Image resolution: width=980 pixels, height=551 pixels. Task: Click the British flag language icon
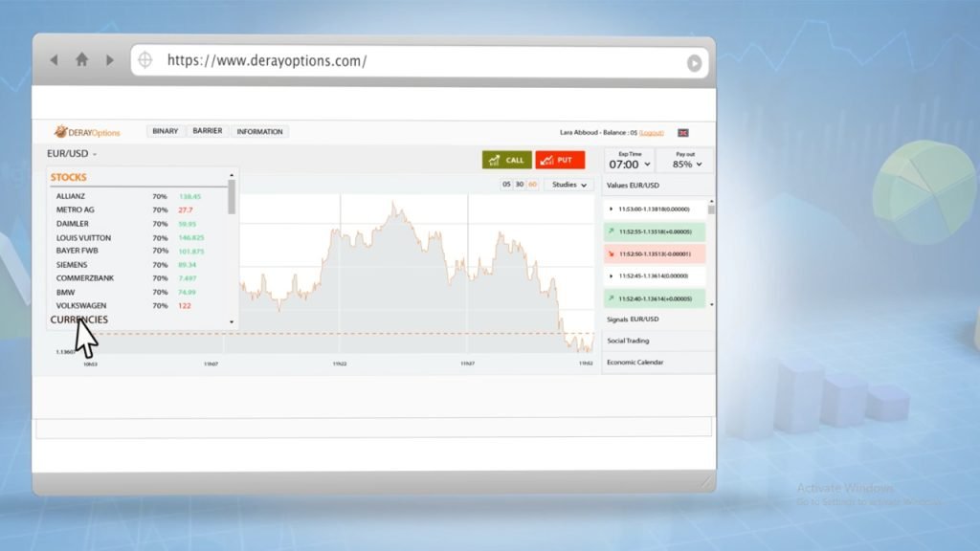(x=682, y=133)
